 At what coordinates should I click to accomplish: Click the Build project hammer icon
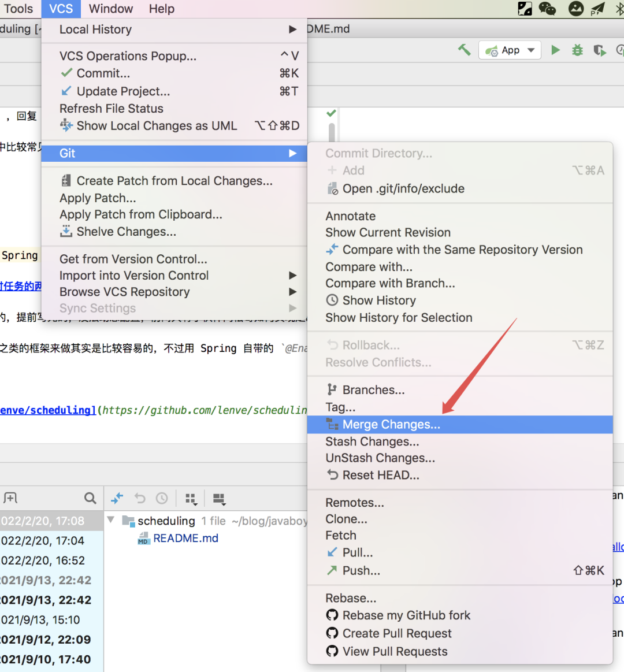pyautogui.click(x=464, y=50)
